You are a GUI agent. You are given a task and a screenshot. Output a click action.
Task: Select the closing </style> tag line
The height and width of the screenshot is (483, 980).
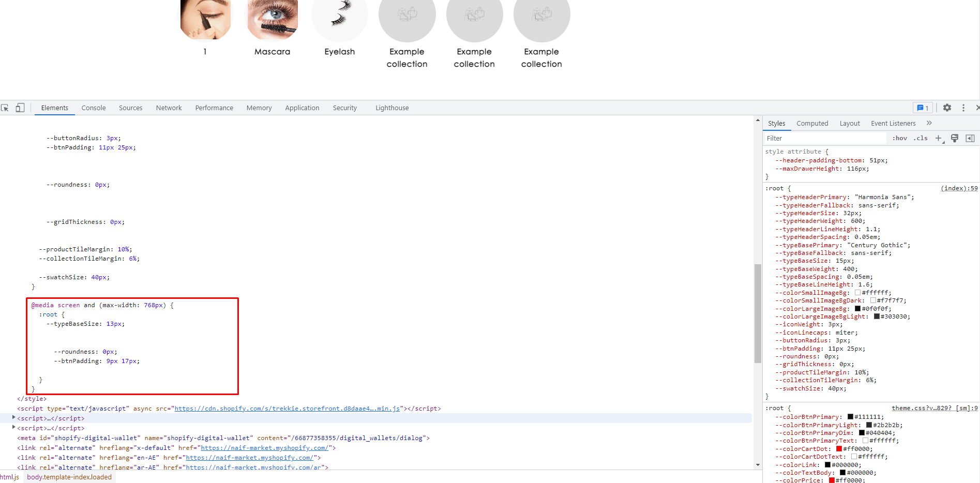click(x=32, y=399)
